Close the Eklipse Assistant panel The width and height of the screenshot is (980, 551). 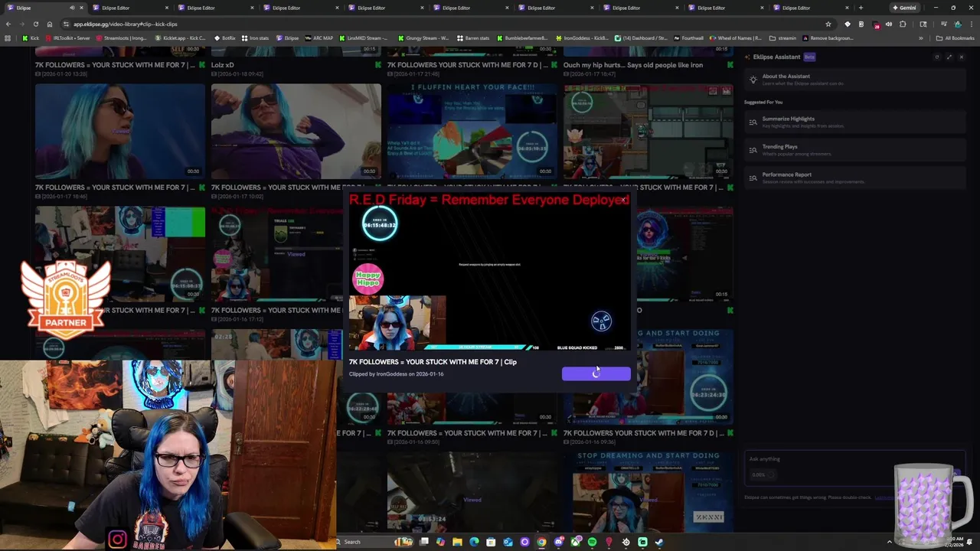point(962,57)
